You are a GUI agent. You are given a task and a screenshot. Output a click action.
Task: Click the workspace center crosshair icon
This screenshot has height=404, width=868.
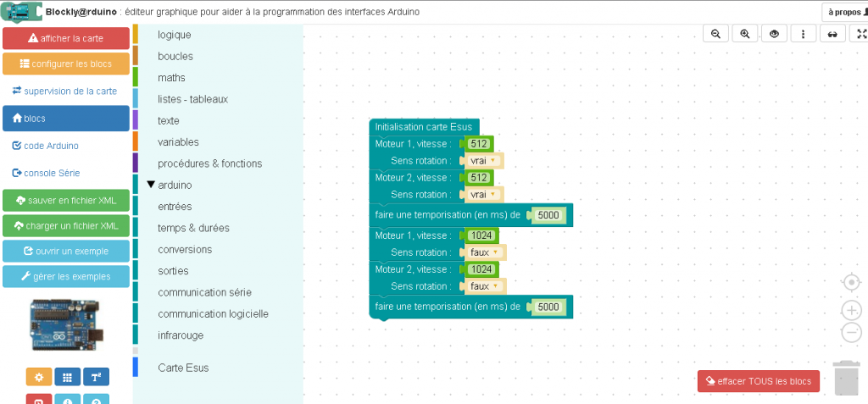852,282
